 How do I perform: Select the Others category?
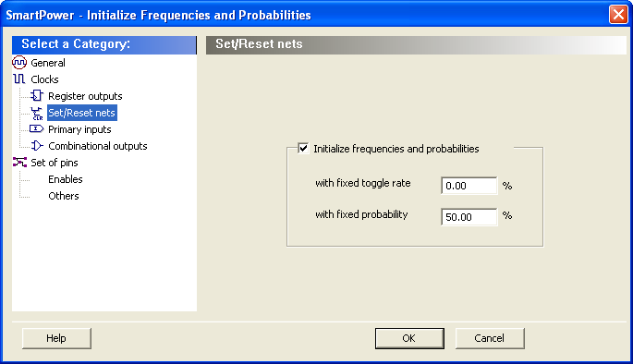point(64,196)
